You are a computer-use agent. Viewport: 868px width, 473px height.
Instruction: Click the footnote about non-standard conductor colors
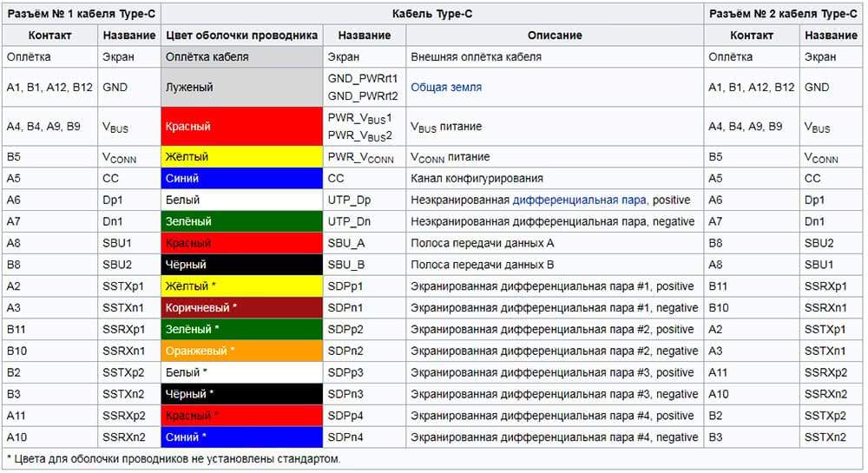(174, 458)
